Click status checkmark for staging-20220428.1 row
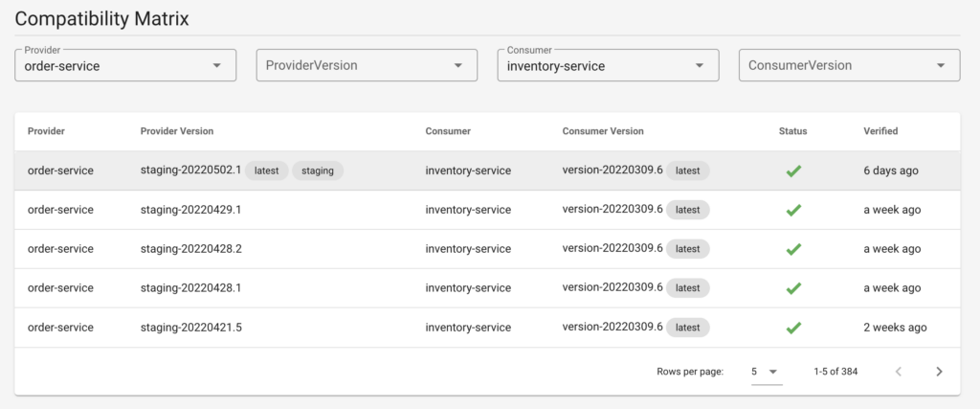This screenshot has width=980, height=409. pyautogui.click(x=793, y=288)
